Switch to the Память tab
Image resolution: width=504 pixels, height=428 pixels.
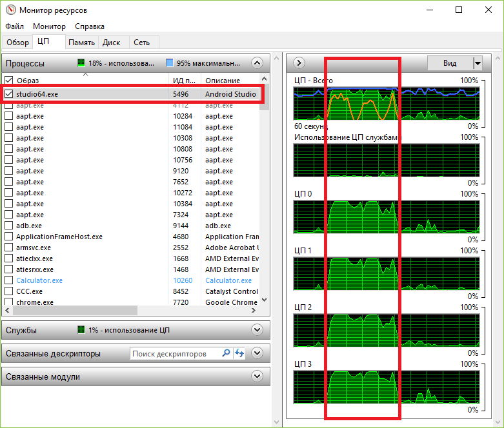(82, 43)
